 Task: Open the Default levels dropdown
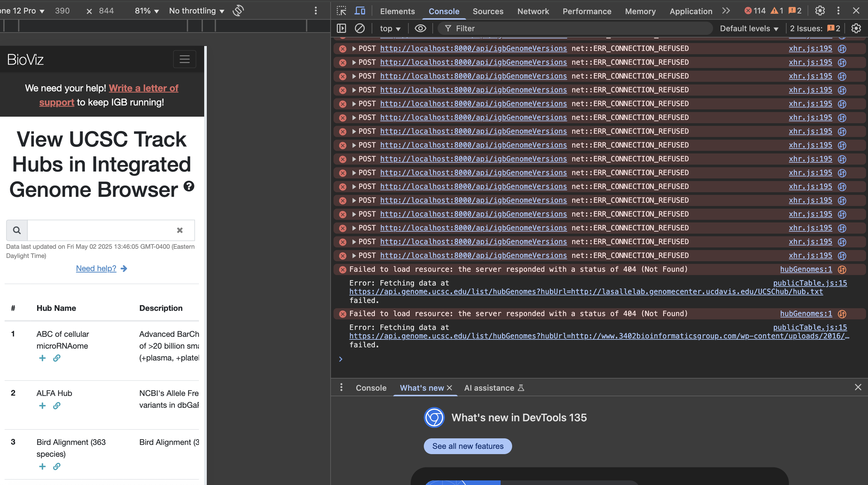(749, 28)
